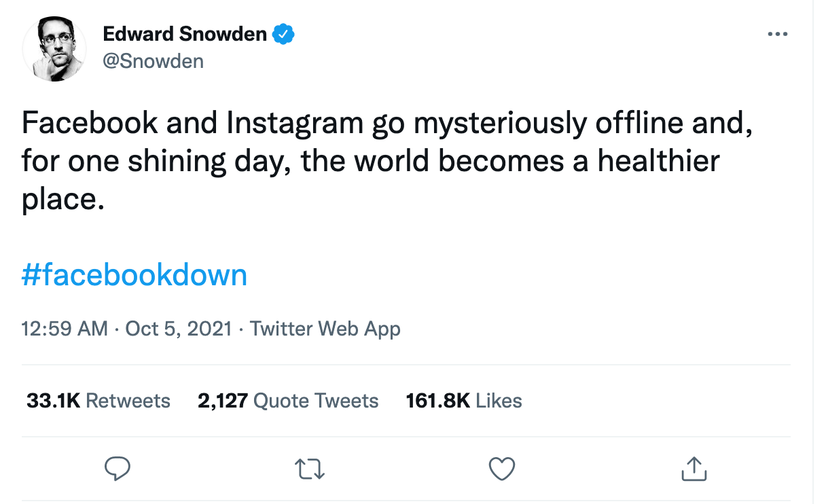View the 2,127 Quote Tweets
This screenshot has height=504, width=826.
pos(288,401)
